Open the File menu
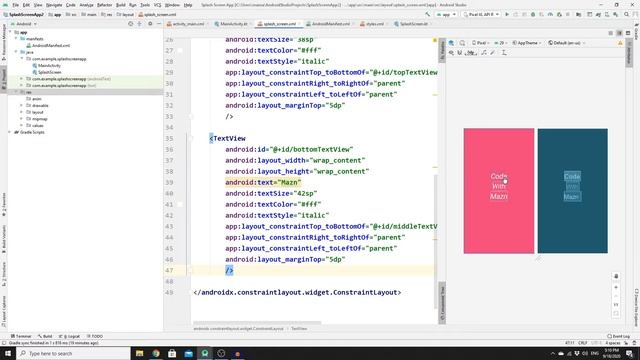This screenshot has height=360, width=640. click(15, 5)
